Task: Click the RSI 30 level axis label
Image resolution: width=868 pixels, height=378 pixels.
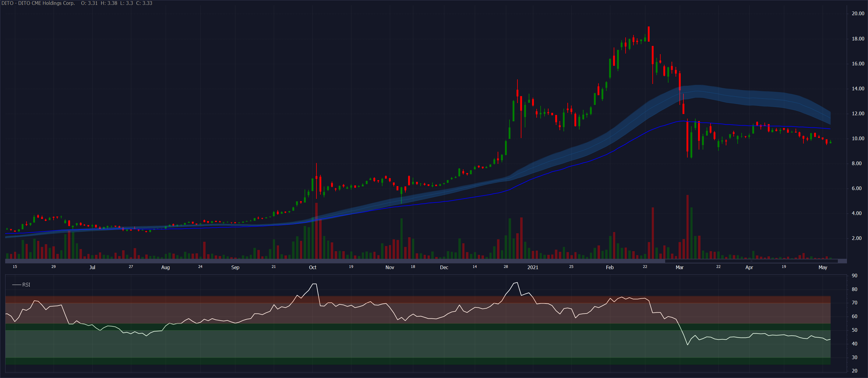Action: point(854,357)
